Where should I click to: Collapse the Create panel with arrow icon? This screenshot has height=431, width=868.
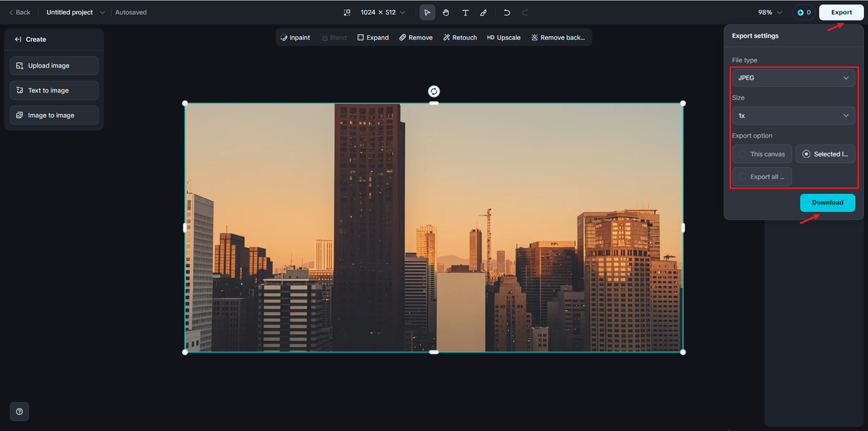pyautogui.click(x=18, y=39)
